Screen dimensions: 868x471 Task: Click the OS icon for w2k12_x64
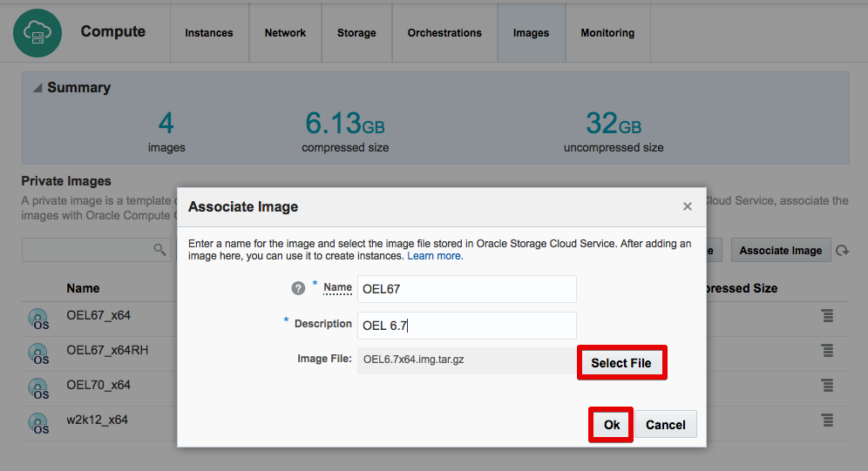[38, 423]
